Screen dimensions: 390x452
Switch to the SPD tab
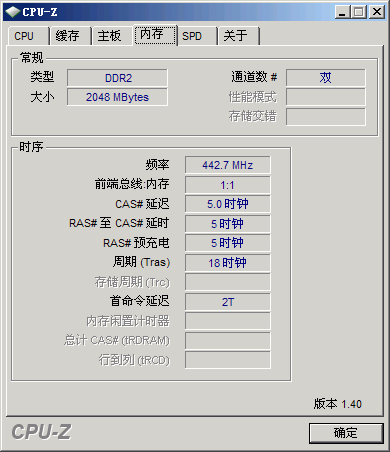pyautogui.click(x=197, y=36)
